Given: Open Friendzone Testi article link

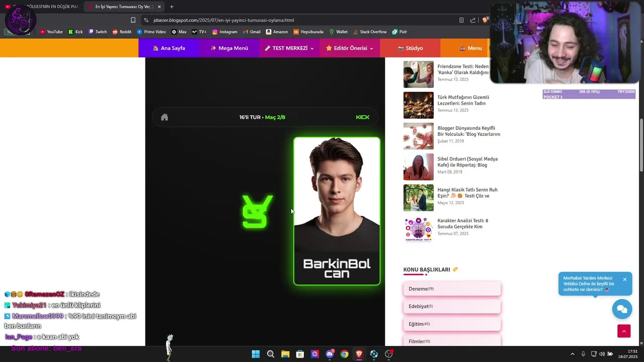Looking at the screenshot, I should 463,69.
